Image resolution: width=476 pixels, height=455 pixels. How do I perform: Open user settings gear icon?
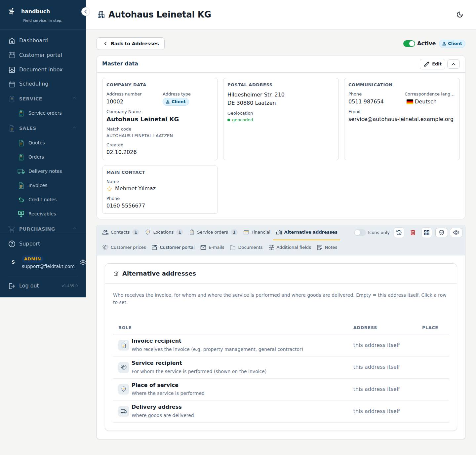(x=83, y=262)
